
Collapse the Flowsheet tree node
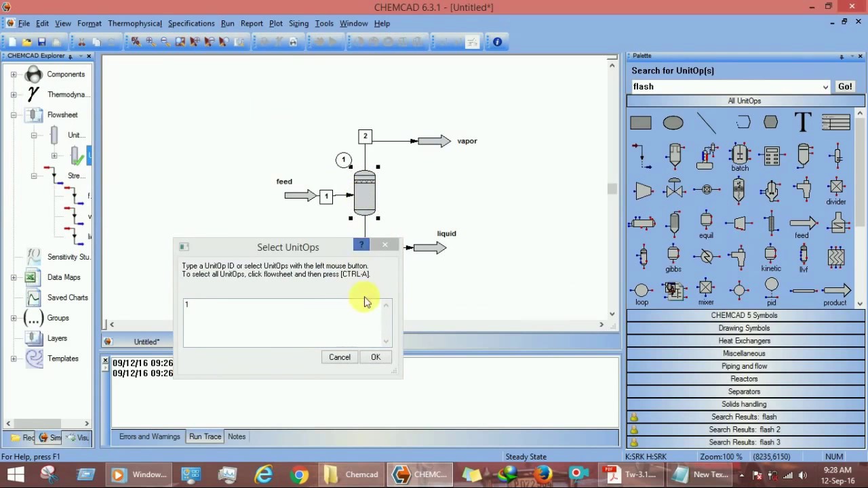(14, 115)
